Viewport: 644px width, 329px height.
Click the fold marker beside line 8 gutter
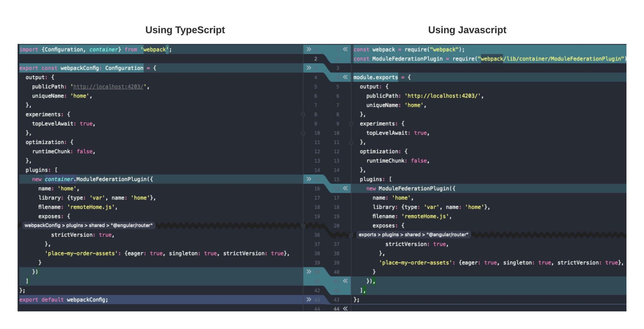303,115
